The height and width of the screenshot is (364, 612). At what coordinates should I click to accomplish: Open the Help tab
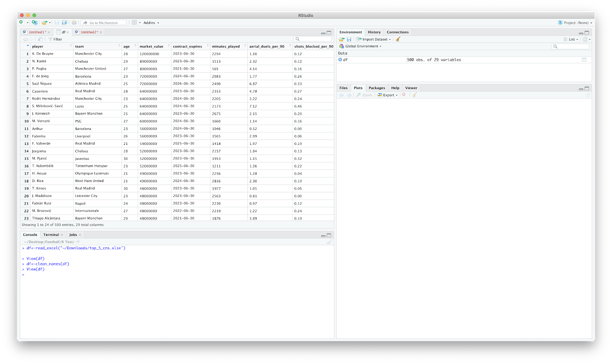pyautogui.click(x=395, y=88)
